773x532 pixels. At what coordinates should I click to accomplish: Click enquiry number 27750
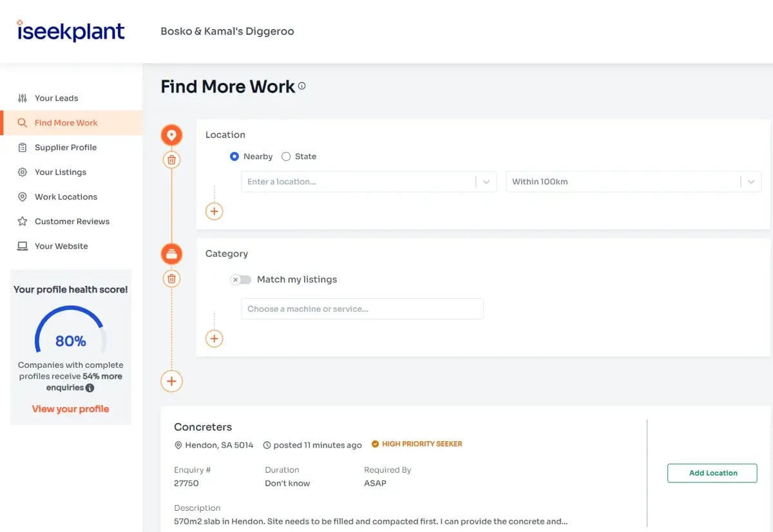coord(186,483)
